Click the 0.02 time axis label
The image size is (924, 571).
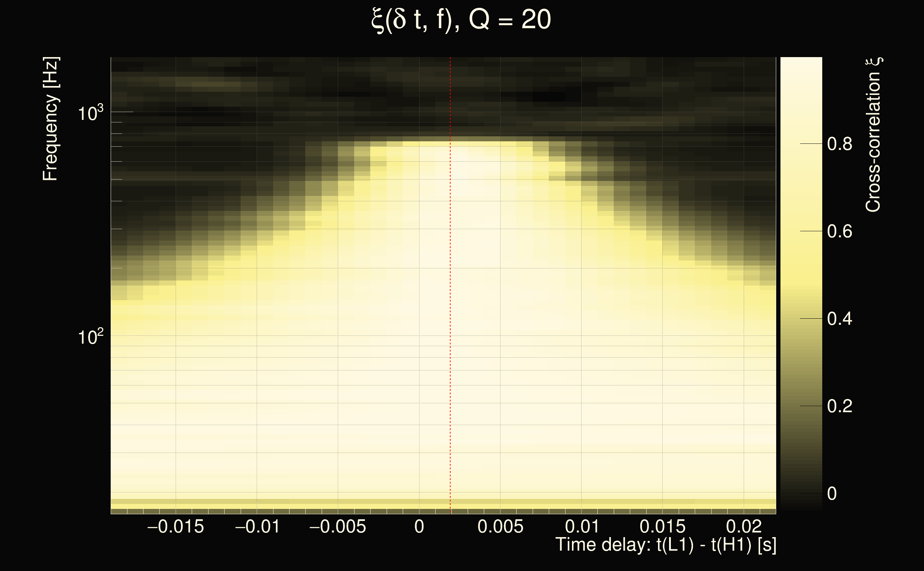(744, 526)
